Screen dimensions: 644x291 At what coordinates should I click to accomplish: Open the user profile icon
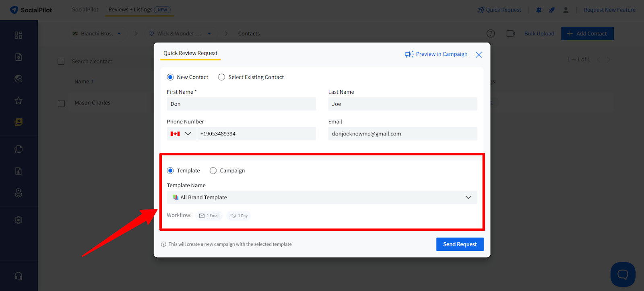566,10
